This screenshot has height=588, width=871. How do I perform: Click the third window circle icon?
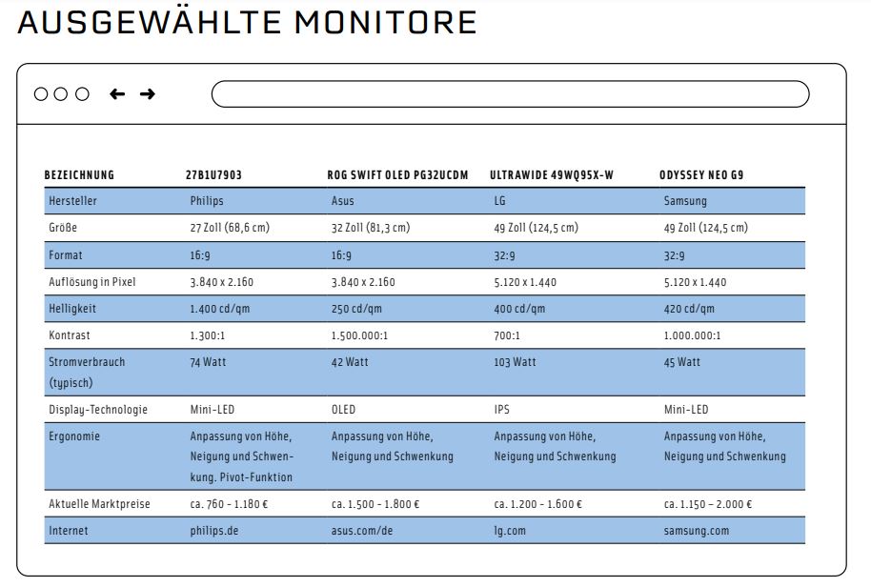pos(82,94)
